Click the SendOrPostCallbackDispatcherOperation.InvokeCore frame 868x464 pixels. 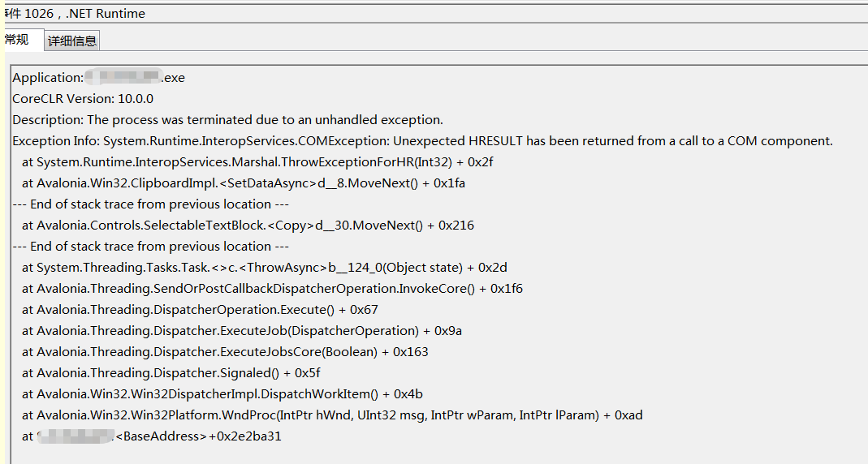coord(272,289)
